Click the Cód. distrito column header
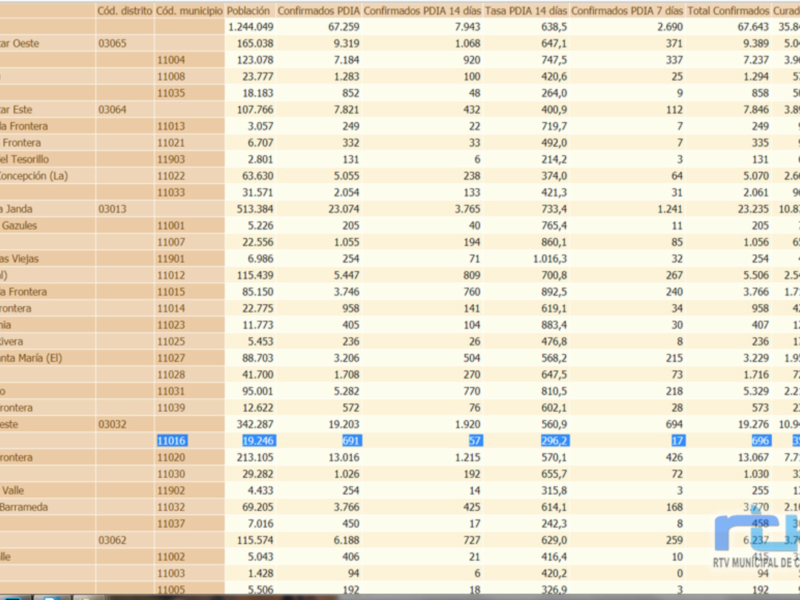The image size is (800, 600). [125, 10]
